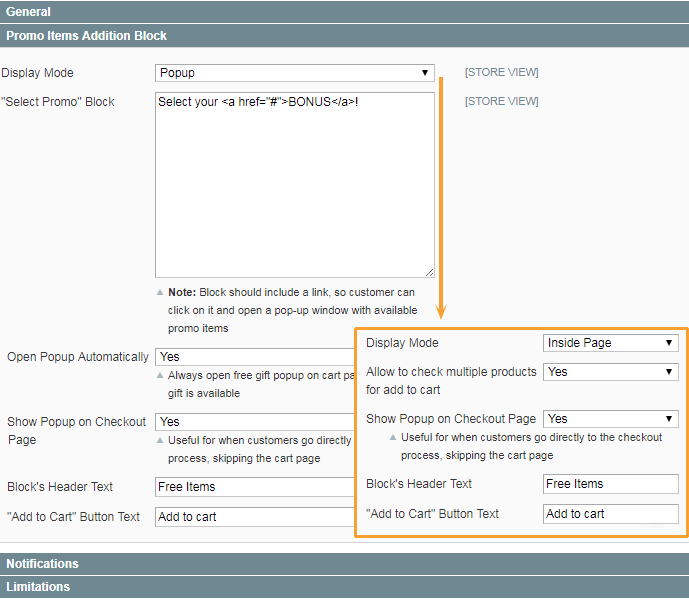Open the Display Mode dropdown showing Popup
The width and height of the screenshot is (689, 600).
coord(294,73)
